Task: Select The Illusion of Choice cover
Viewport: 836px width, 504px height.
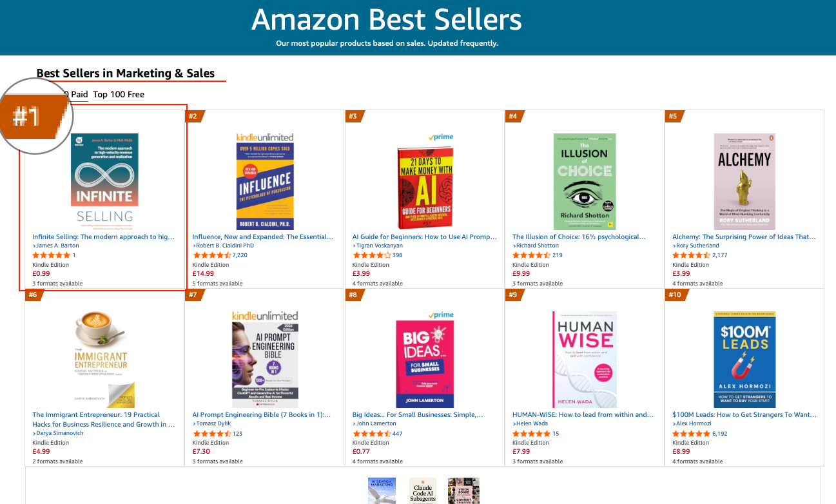Action: point(585,181)
